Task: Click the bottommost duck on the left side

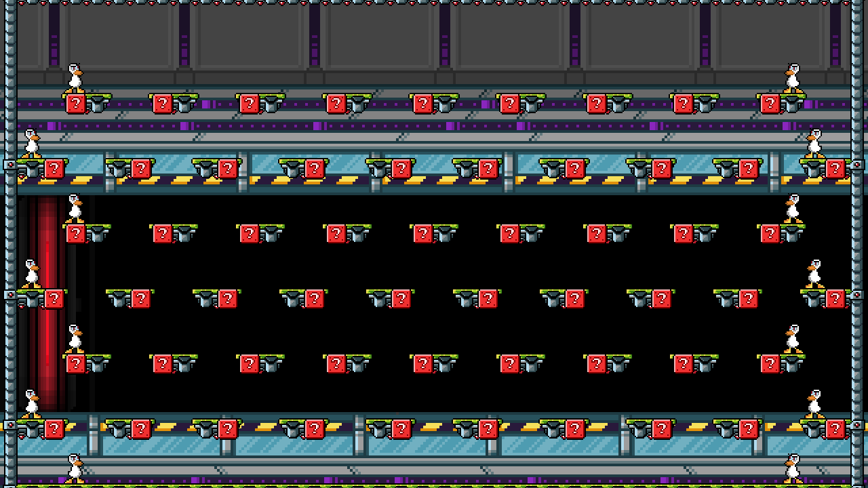Action: pyautogui.click(x=75, y=469)
